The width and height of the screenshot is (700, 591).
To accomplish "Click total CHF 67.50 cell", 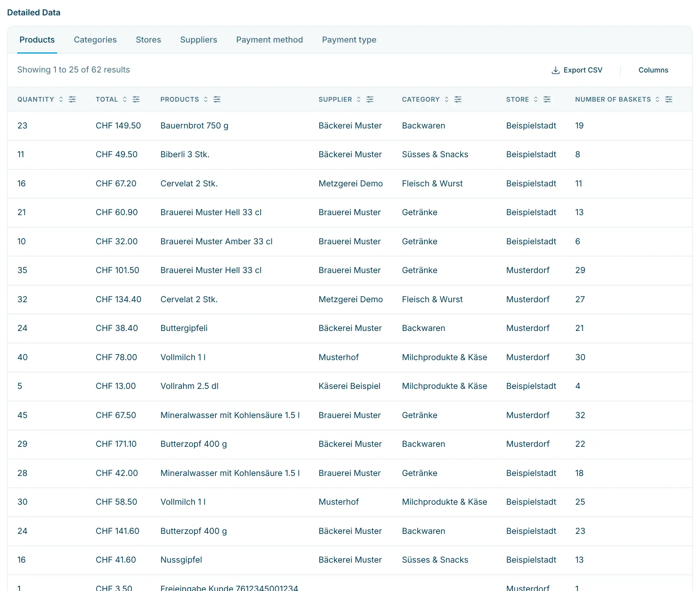I will pyautogui.click(x=116, y=415).
